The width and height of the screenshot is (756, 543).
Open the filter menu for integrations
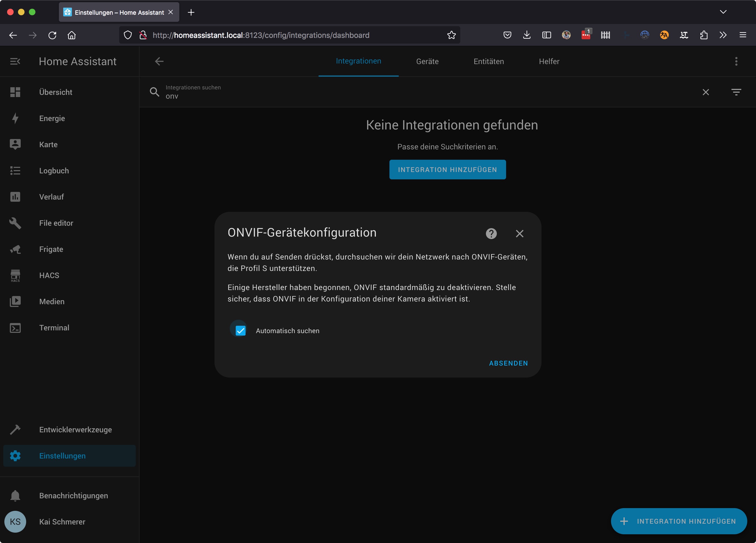pyautogui.click(x=736, y=92)
